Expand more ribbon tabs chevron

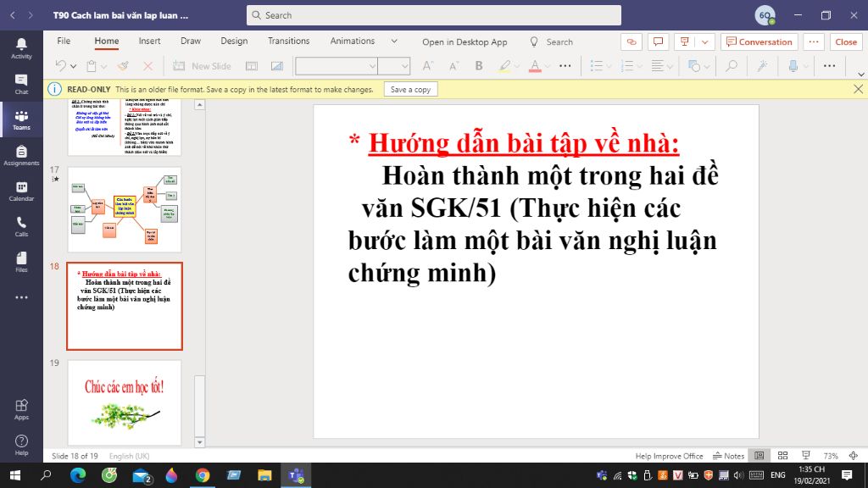[x=394, y=41]
